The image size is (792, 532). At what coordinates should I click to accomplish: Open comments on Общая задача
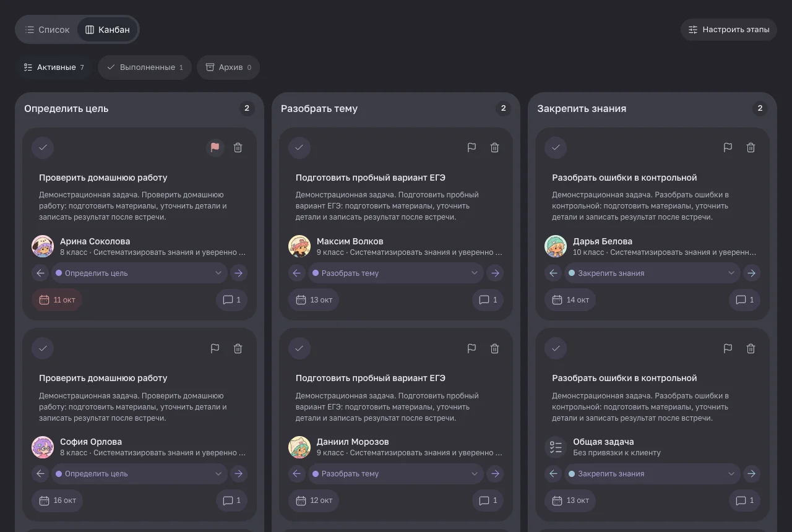(745, 500)
